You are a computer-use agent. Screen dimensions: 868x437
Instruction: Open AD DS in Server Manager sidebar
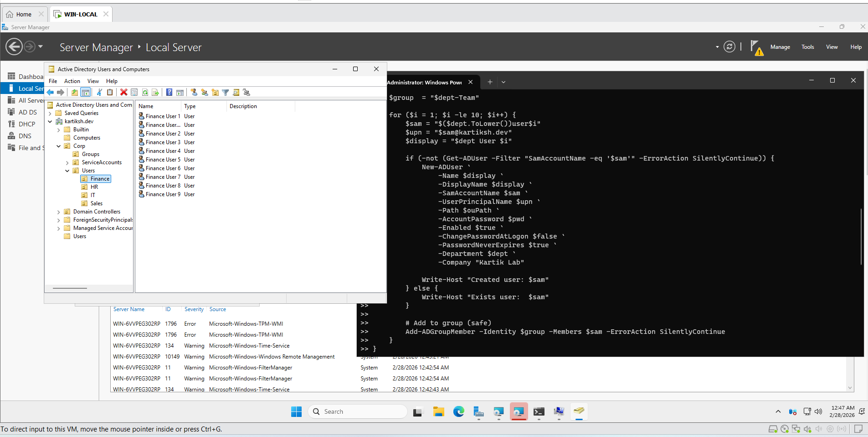(27, 112)
